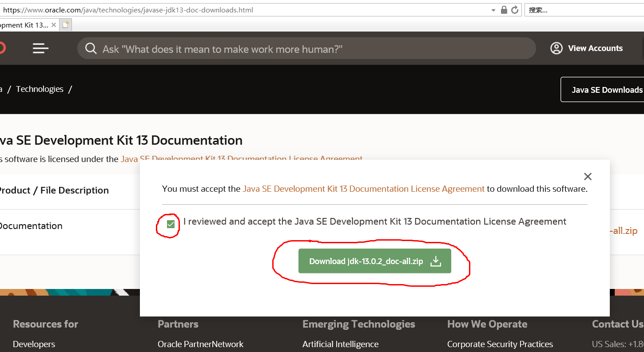Click the account profile icon
Image resolution: width=644 pixels, height=352 pixels.
coord(557,48)
